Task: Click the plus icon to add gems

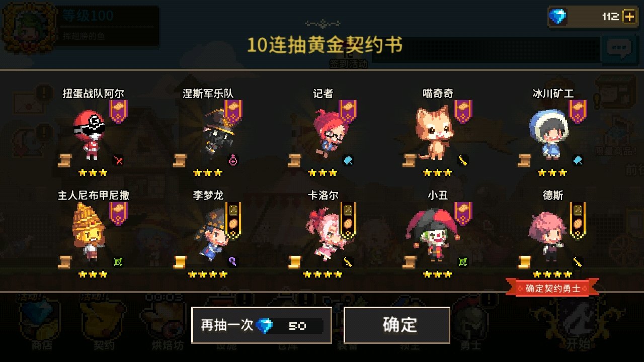Action: coord(629,17)
